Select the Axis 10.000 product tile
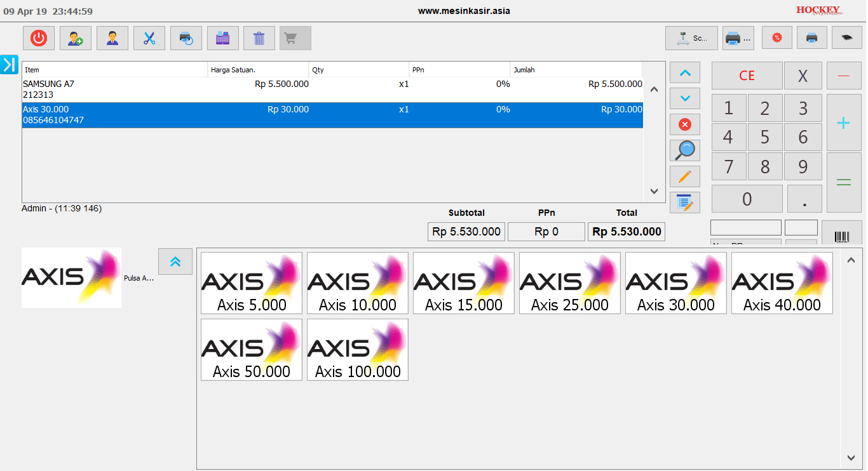 click(358, 283)
